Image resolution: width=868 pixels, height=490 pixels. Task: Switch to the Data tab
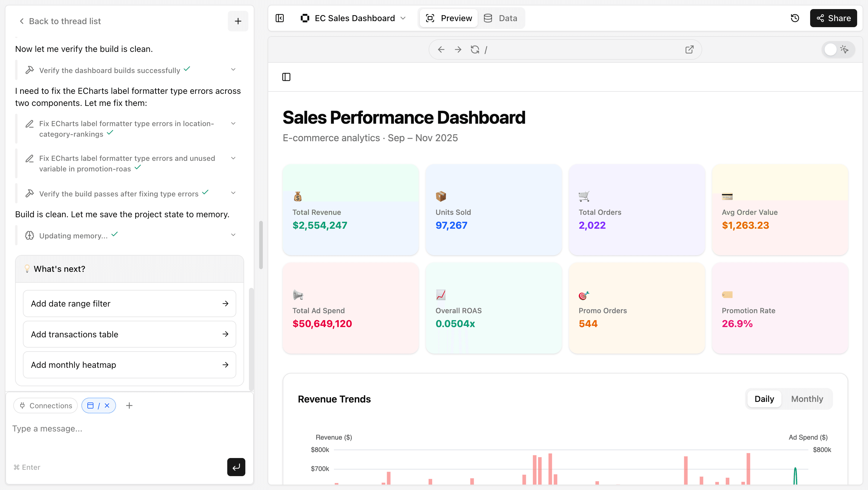(x=501, y=18)
